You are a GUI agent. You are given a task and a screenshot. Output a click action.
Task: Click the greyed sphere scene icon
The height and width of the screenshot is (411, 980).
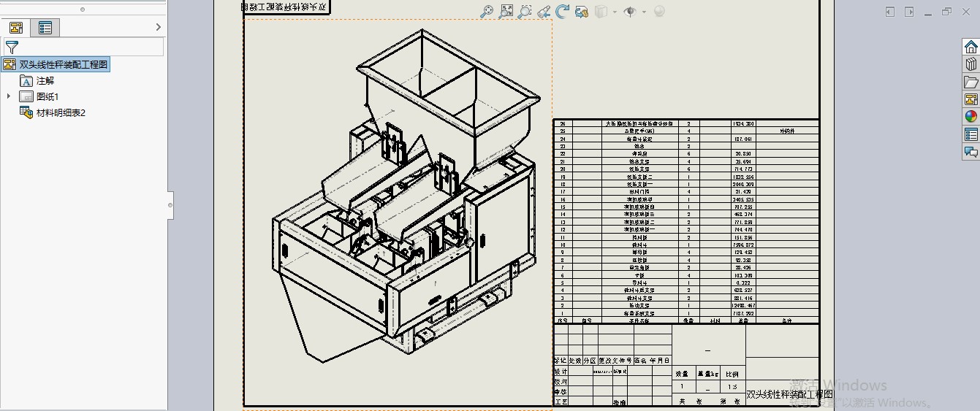(659, 12)
